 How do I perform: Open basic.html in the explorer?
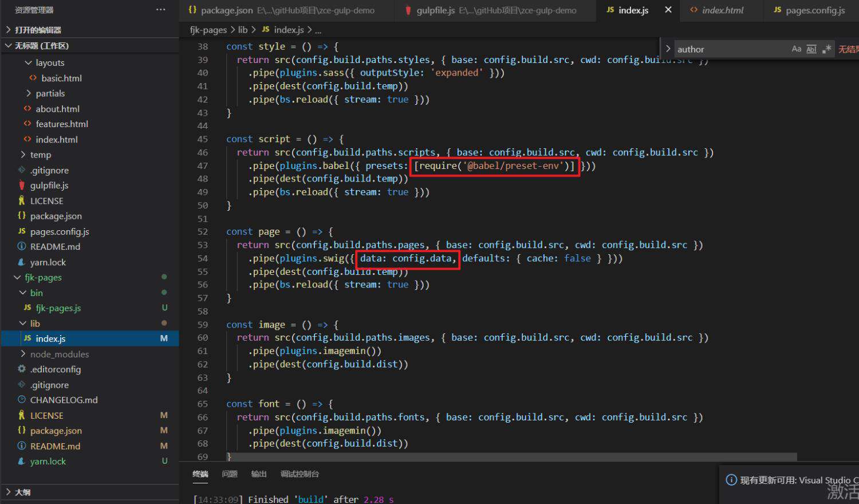click(x=61, y=78)
